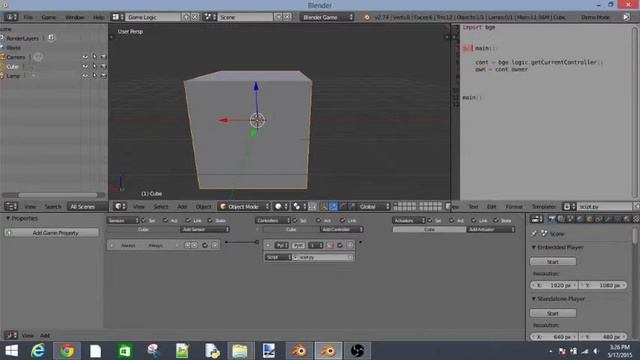The height and width of the screenshot is (360, 640).
Task: Select the translate manipulator arrow icon
Action: pyautogui.click(x=333, y=207)
